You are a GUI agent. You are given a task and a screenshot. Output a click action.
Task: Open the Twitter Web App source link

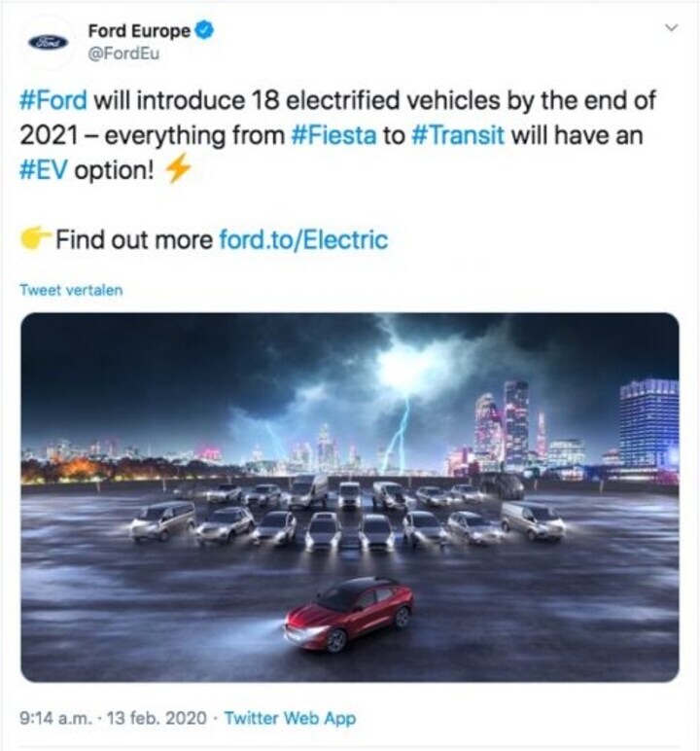coord(290,718)
